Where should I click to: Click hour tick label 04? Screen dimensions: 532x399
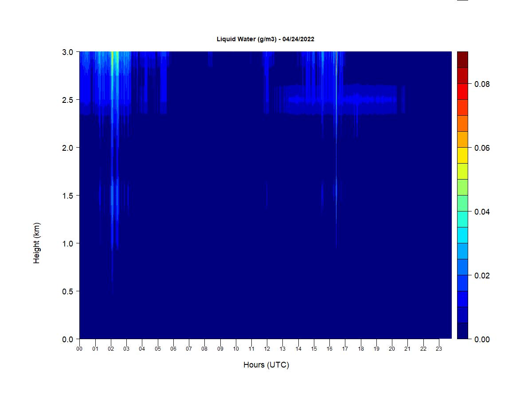[x=142, y=349]
